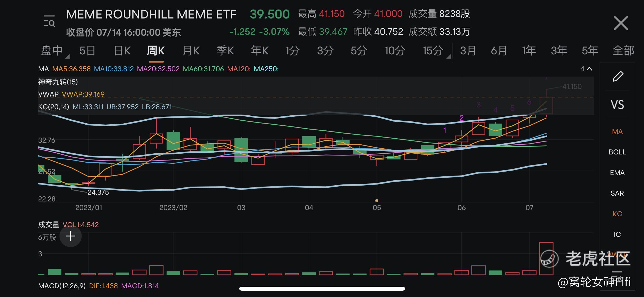The width and height of the screenshot is (644, 297).
Task: Toggle the KC indicator overlay
Action: pos(617,214)
